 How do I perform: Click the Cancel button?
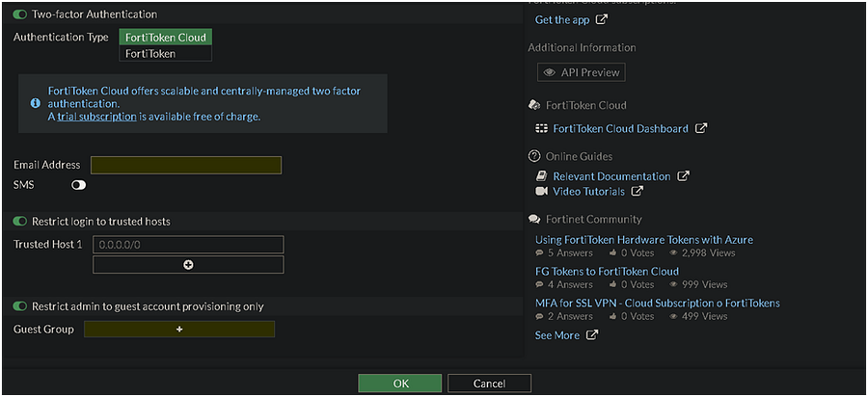coord(489,384)
